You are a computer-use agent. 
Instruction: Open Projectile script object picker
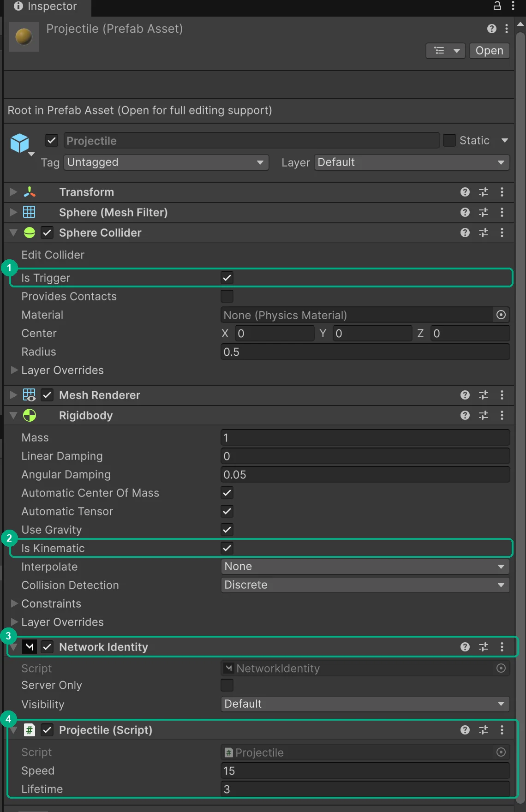[x=501, y=752]
